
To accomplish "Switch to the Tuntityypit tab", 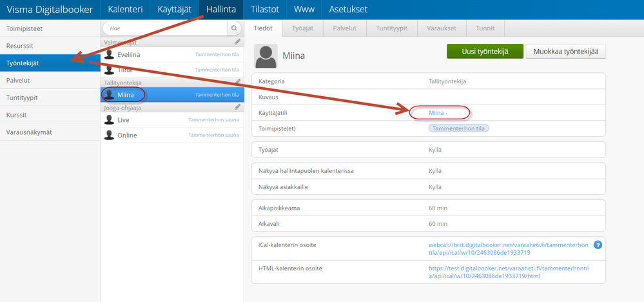I will (391, 28).
